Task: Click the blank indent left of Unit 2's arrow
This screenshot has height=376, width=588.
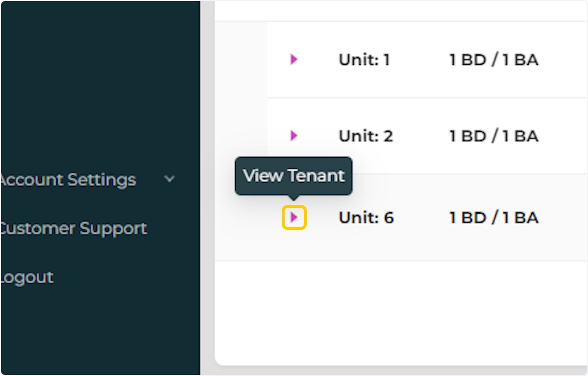Action: coord(241,136)
